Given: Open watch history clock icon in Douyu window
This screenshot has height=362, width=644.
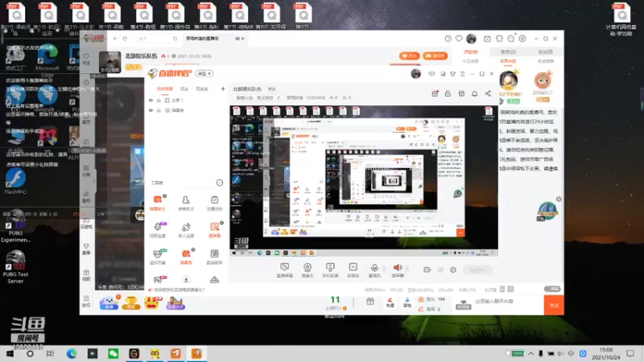Looking at the screenshot, I should 448,39.
